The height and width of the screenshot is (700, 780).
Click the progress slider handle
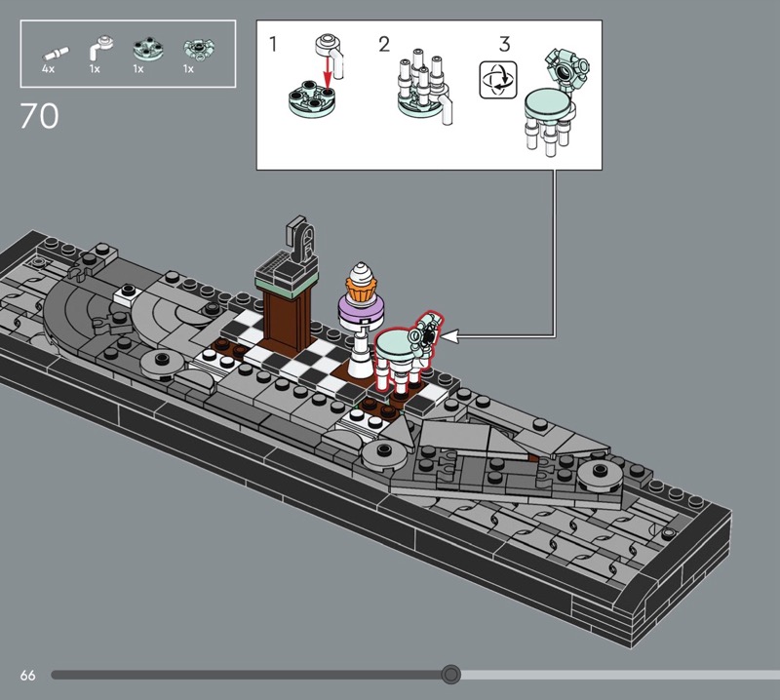449,675
